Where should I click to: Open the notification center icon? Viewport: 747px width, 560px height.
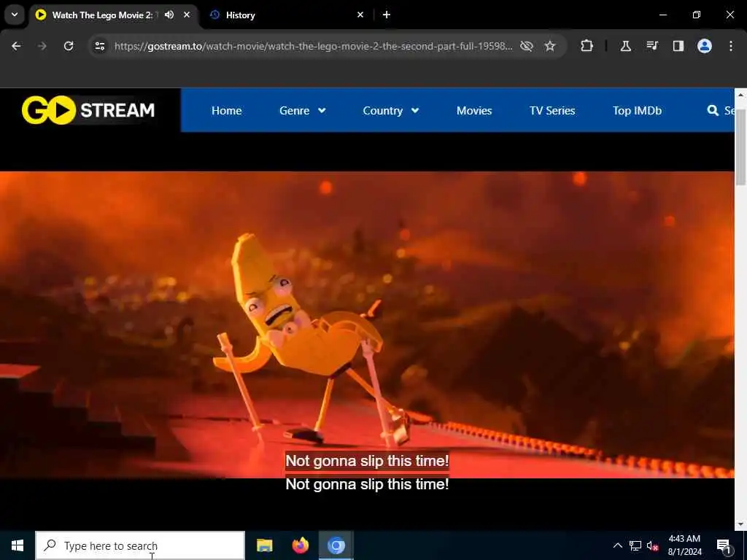724,545
